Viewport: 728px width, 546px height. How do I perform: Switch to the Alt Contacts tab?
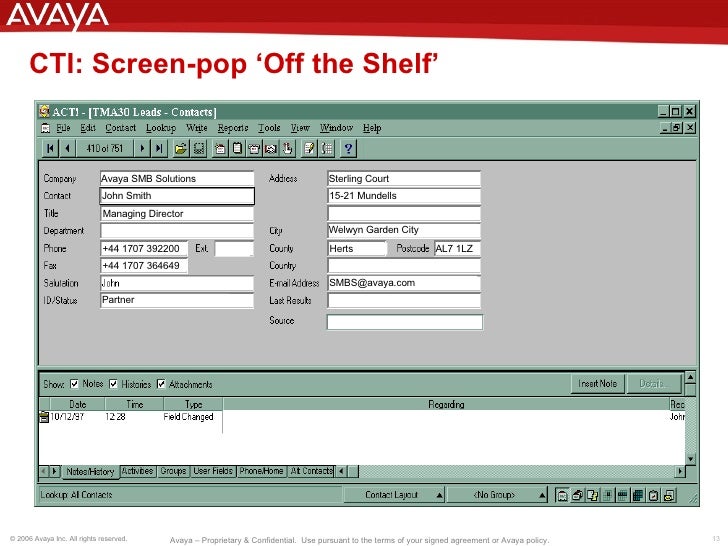coord(311,471)
